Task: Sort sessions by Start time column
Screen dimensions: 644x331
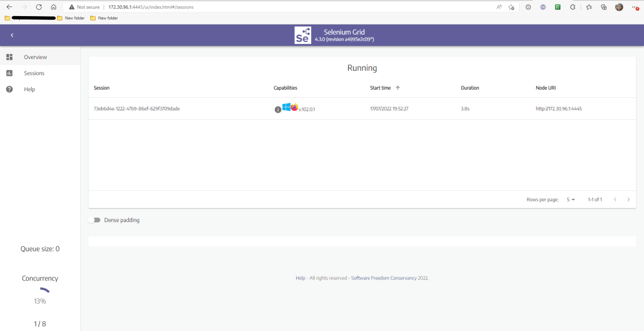Action: (x=381, y=88)
